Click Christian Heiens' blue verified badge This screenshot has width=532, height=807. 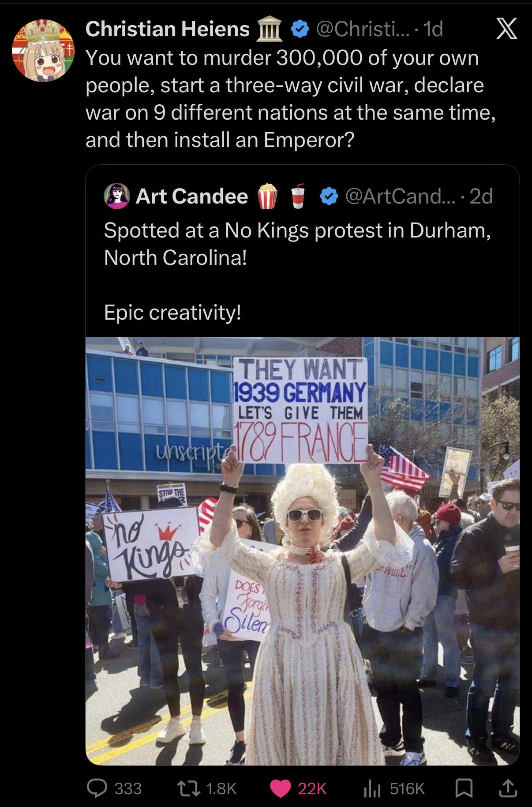(x=300, y=30)
